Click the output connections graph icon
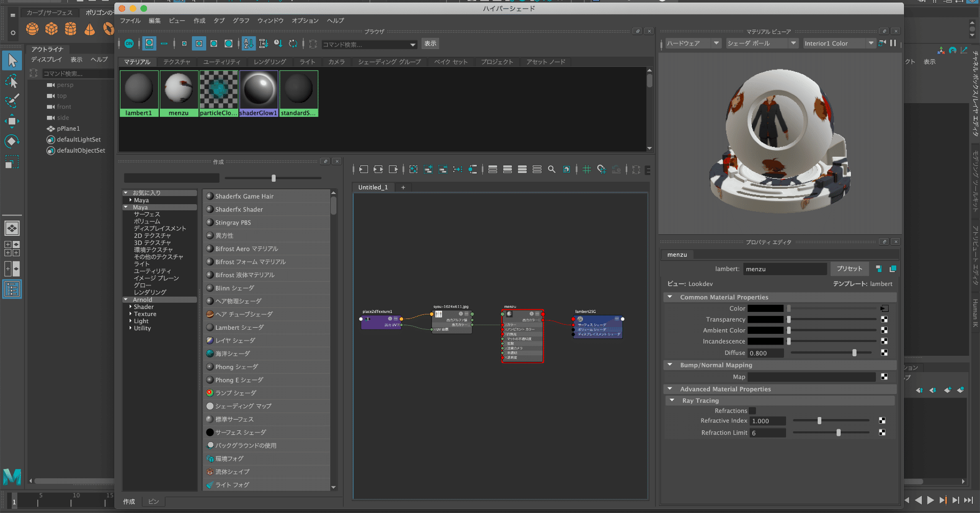The width and height of the screenshot is (980, 513). point(393,169)
